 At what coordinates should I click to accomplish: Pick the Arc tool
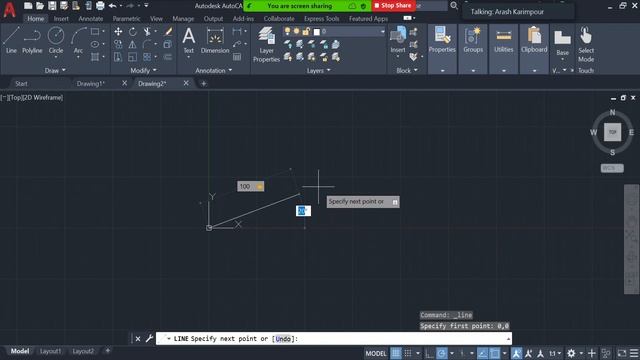(x=78, y=39)
